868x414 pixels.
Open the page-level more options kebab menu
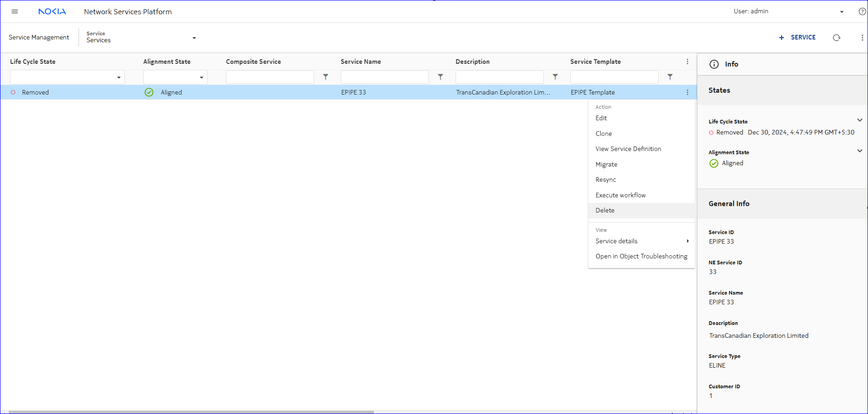[x=862, y=38]
